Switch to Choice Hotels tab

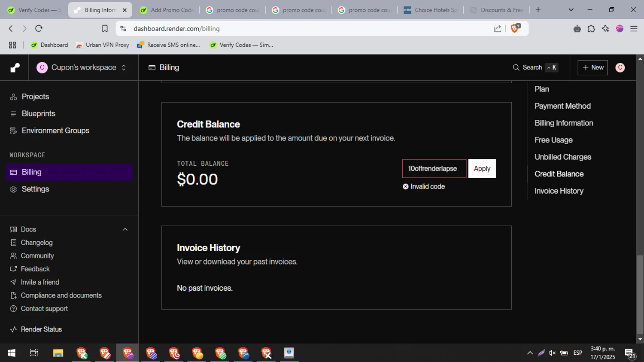(x=431, y=10)
